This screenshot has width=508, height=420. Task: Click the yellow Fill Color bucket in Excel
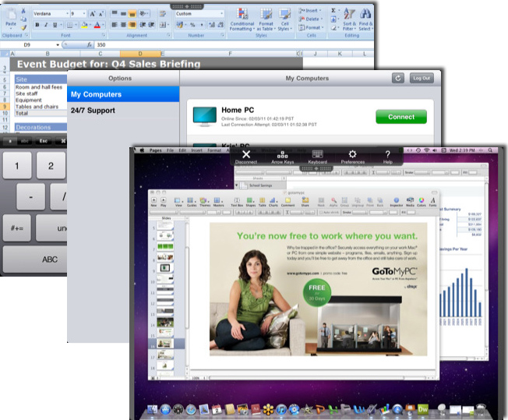[84, 25]
